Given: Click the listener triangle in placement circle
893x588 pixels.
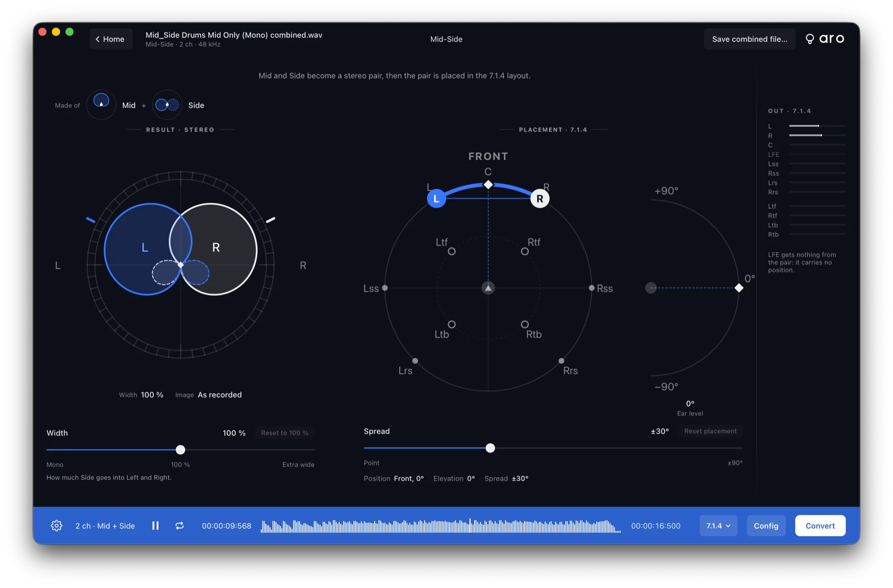Looking at the screenshot, I should tap(488, 288).
